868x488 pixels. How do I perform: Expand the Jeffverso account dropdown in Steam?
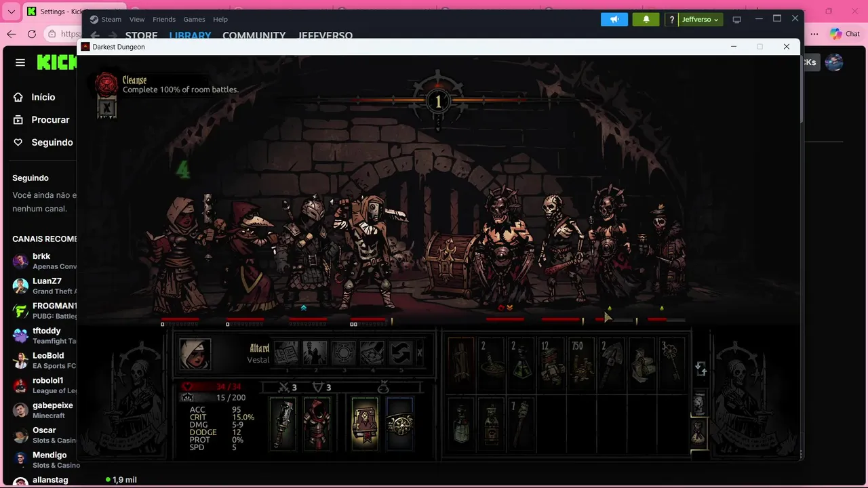[701, 20]
